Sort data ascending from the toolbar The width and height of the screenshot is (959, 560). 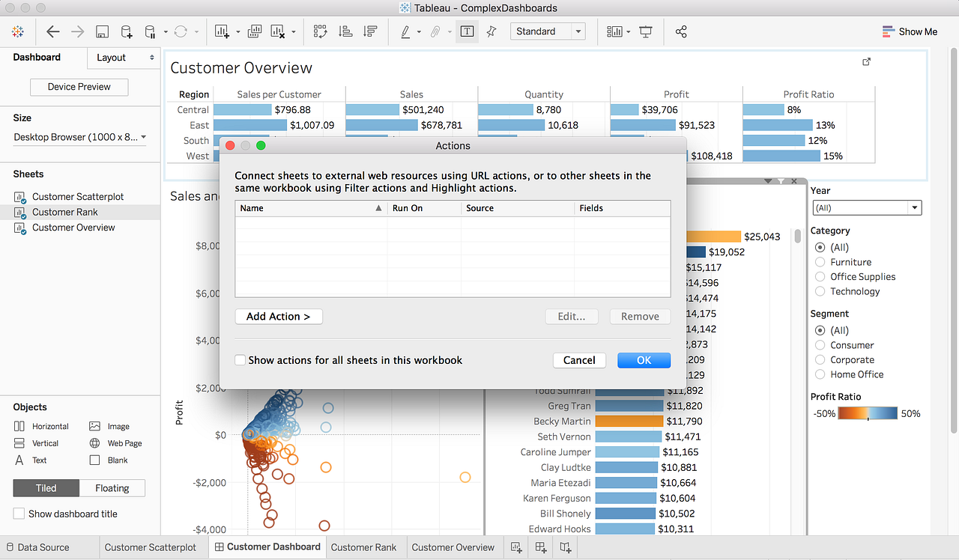point(345,31)
